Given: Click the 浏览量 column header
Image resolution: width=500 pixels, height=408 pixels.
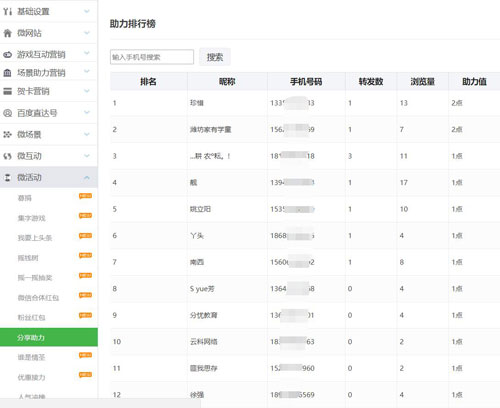Looking at the screenshot, I should (x=422, y=81).
